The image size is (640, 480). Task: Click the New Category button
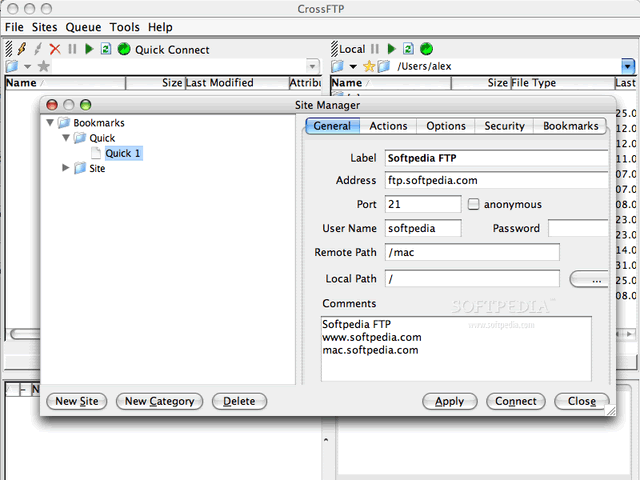click(160, 401)
